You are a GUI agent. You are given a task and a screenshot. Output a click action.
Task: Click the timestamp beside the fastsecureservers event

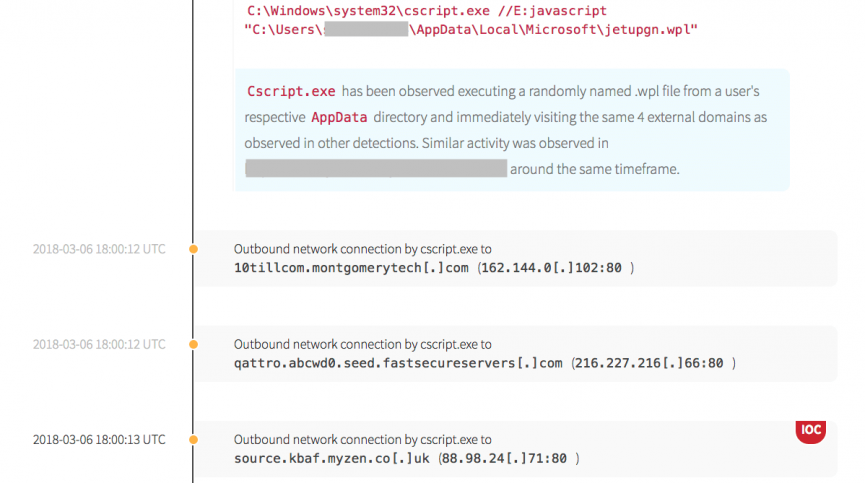[x=99, y=344]
